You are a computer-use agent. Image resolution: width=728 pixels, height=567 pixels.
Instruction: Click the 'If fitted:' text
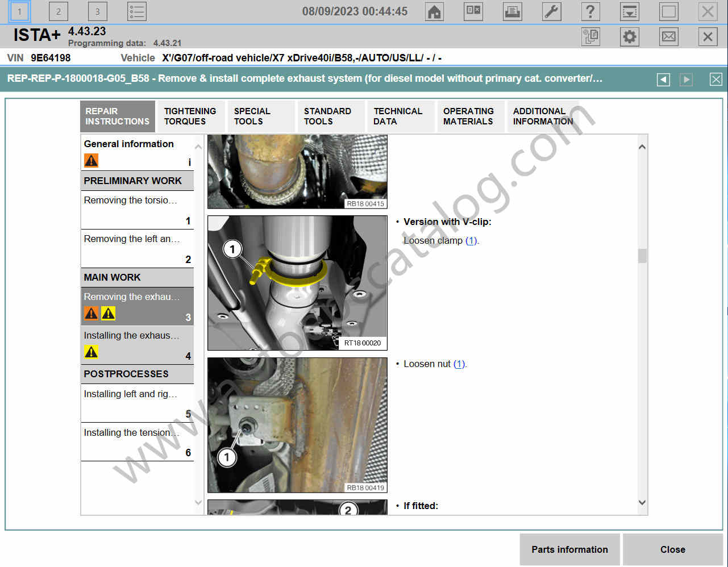click(x=421, y=506)
